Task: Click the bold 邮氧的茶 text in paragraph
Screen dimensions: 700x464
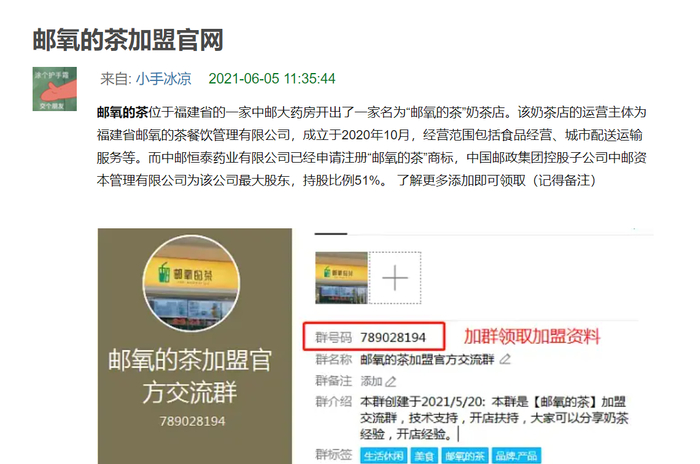Action: [122, 112]
